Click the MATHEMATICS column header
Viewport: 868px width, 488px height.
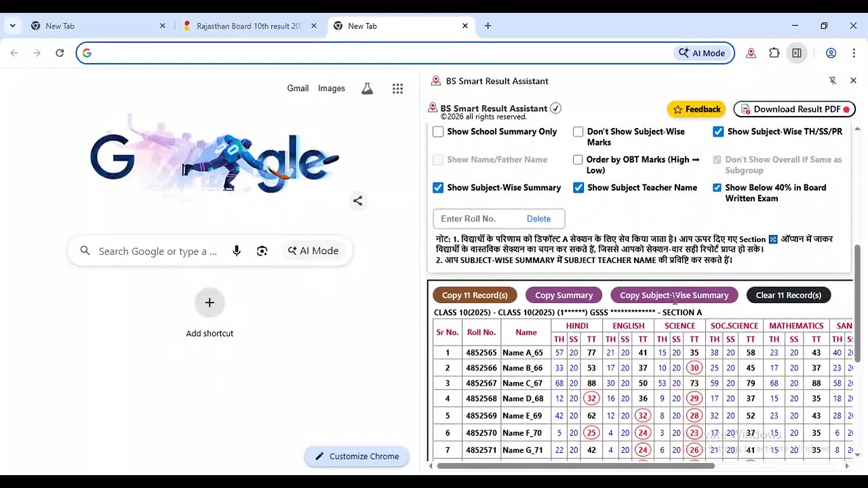[796, 326]
